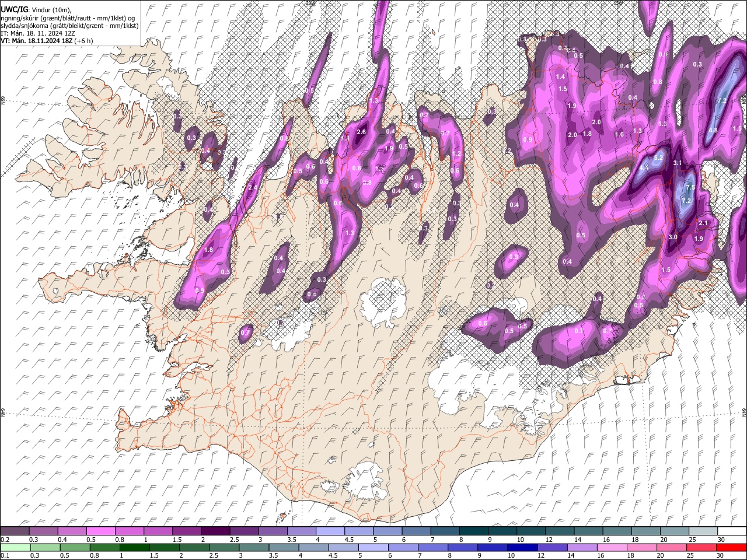Click the lavender upper legend swatch labeled 4

[330, 531]
